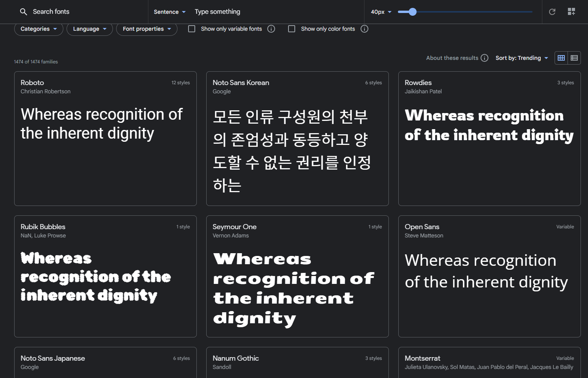Click Montserrat authors list text

[x=489, y=367]
